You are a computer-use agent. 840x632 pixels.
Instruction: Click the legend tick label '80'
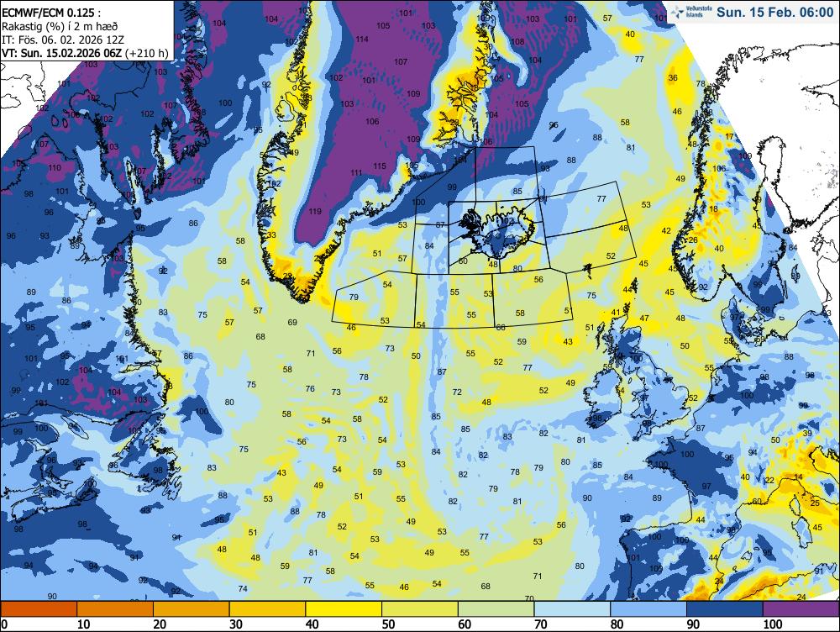pyautogui.click(x=617, y=624)
